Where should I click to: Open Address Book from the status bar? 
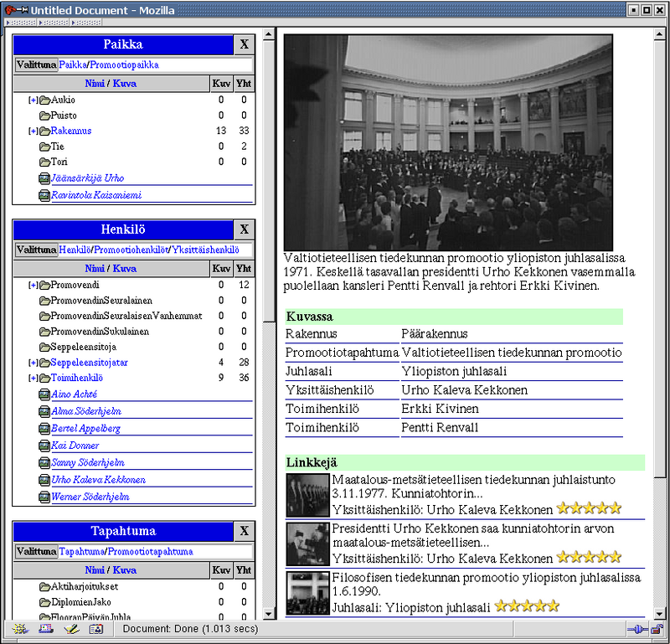coord(96,629)
